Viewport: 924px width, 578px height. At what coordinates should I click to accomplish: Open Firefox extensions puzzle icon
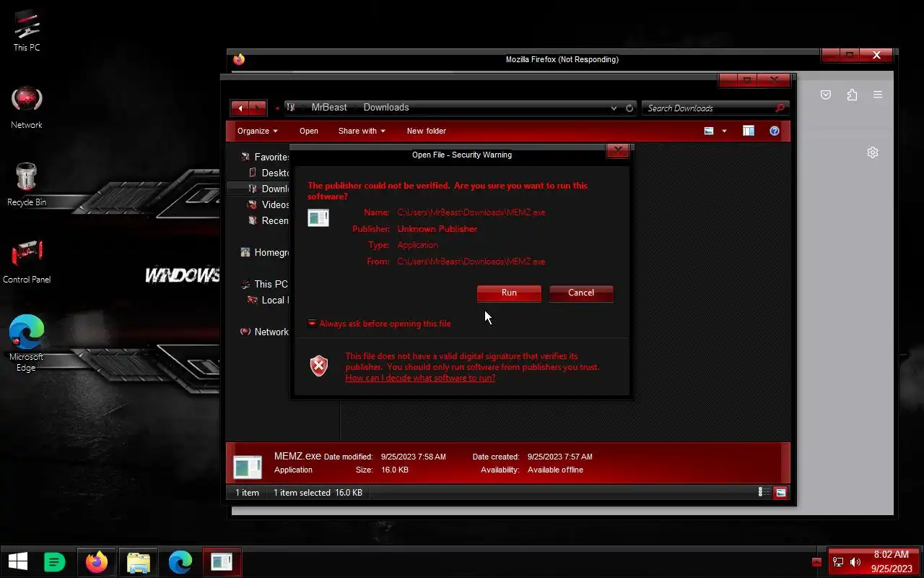point(852,95)
